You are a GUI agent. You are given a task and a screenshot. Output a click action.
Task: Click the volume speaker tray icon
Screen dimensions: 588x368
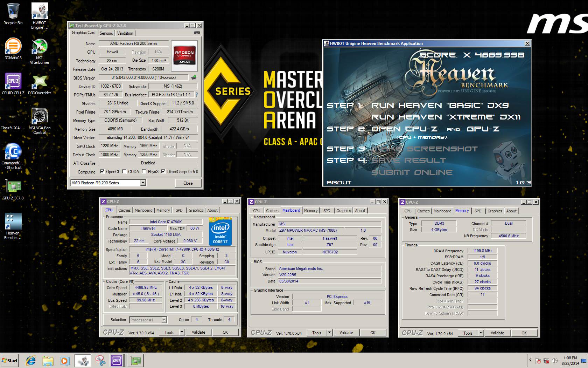point(554,361)
